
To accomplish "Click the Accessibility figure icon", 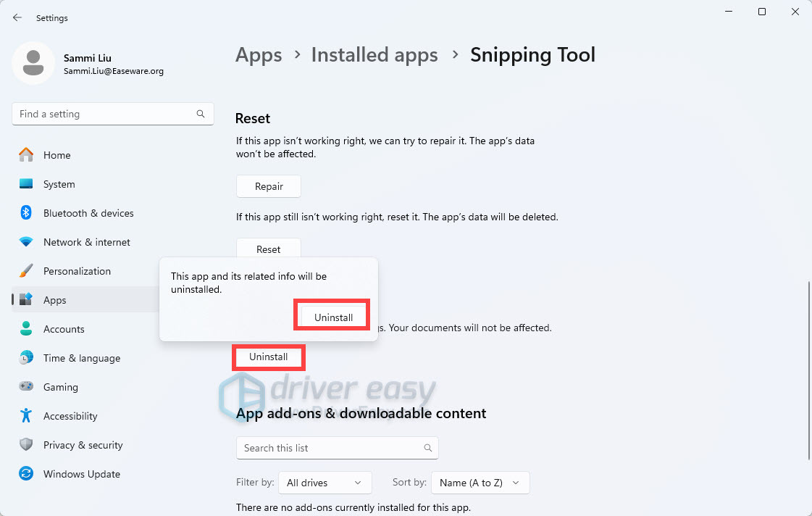I will [26, 416].
